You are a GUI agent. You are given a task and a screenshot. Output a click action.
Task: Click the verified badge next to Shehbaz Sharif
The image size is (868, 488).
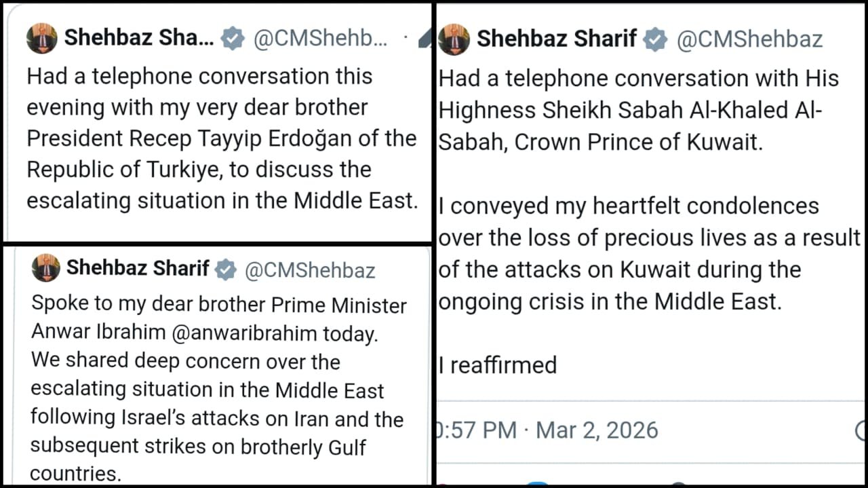[232, 38]
